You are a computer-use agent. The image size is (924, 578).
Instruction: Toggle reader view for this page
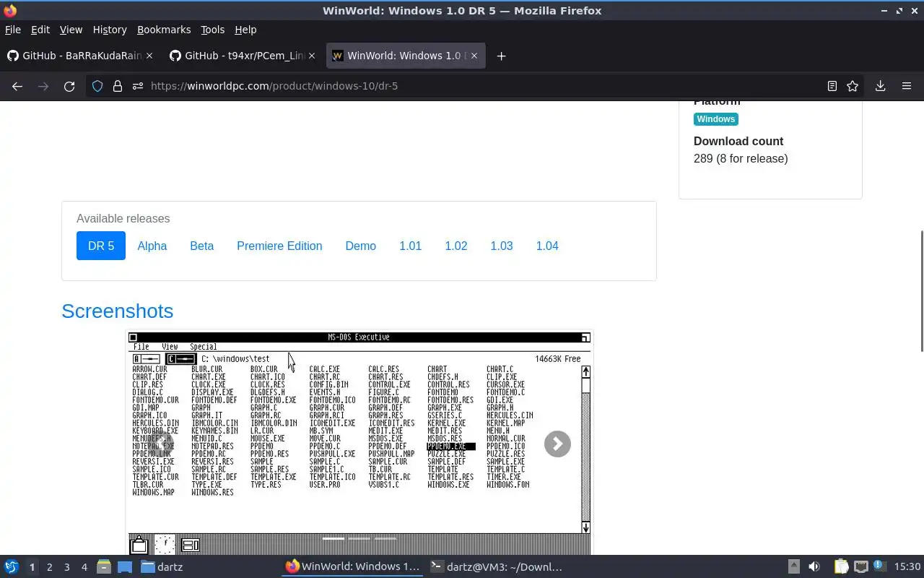pos(832,86)
